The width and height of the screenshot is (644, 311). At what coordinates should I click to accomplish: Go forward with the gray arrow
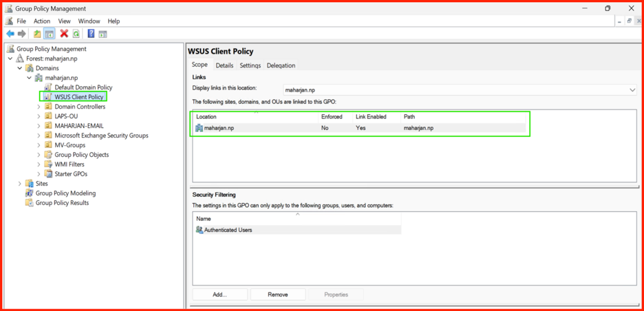(x=22, y=34)
